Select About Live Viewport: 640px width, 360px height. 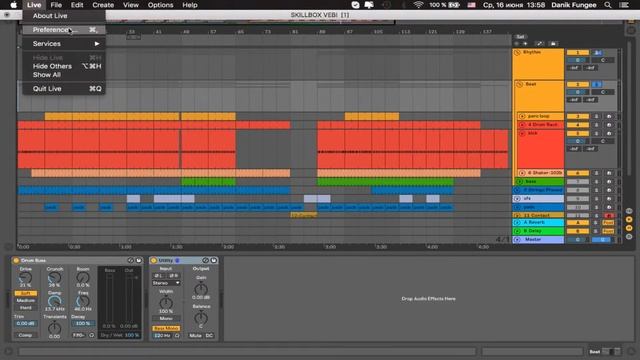click(50, 16)
